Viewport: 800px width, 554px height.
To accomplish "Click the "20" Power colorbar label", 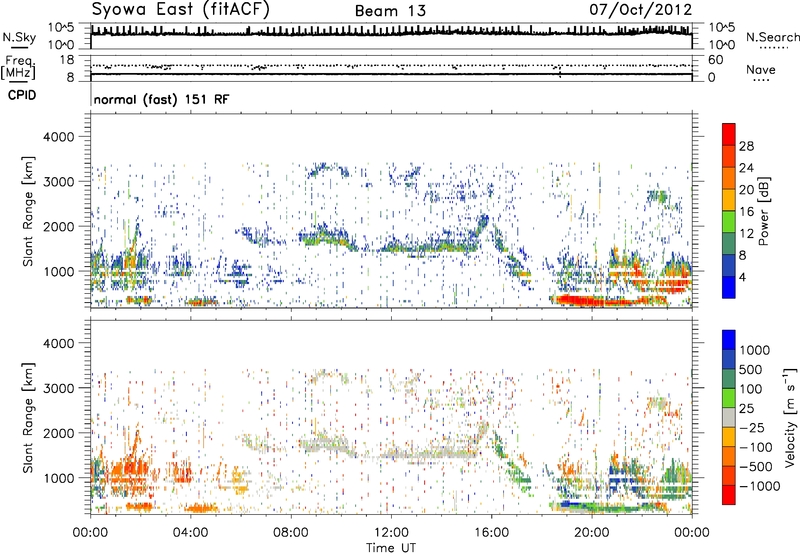I will click(746, 190).
